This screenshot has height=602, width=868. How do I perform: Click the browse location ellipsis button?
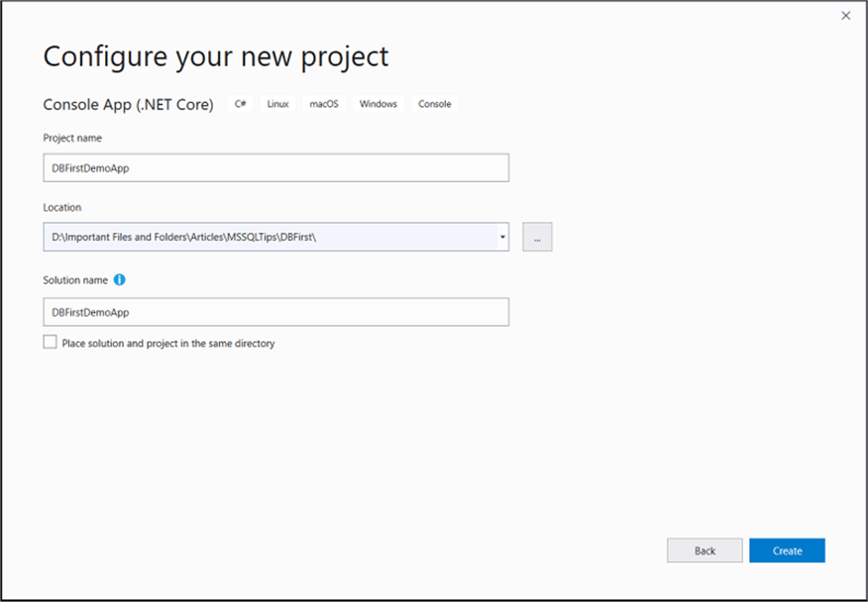tap(537, 238)
